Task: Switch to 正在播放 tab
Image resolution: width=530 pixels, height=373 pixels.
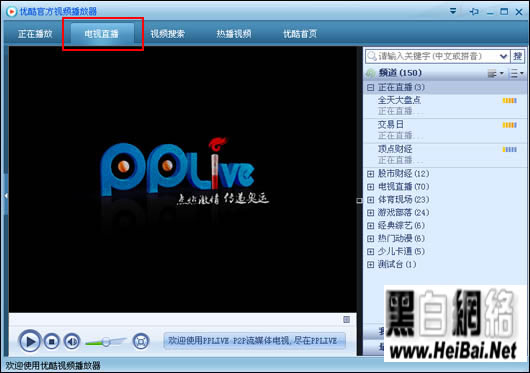Action: pos(35,34)
